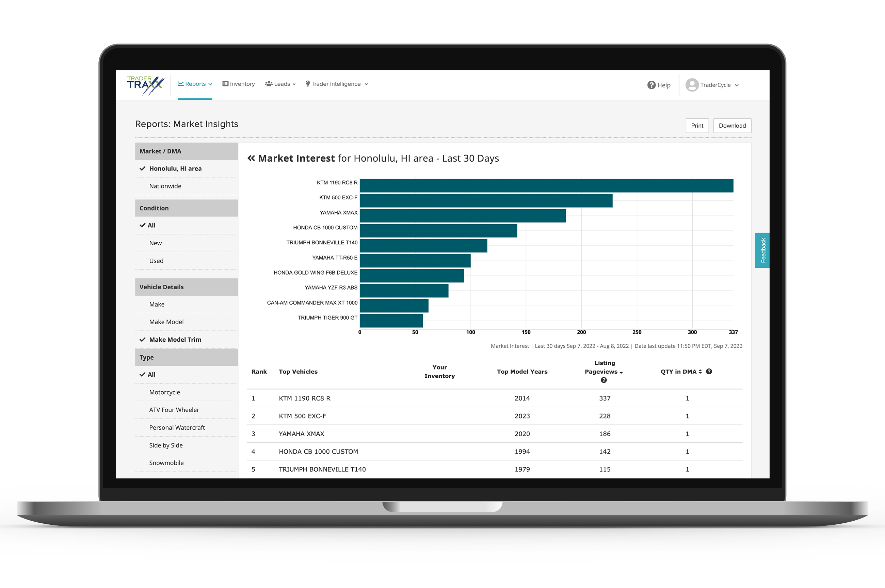Screen dimensions: 885x588
Task: Click the TraderCycle account name
Action: pyautogui.click(x=715, y=85)
